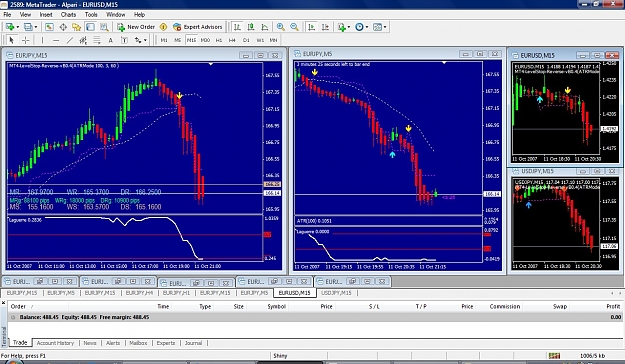Activate the USDJPY,M15 chart window title
This screenshot has width=625, height=364.
click(537, 171)
